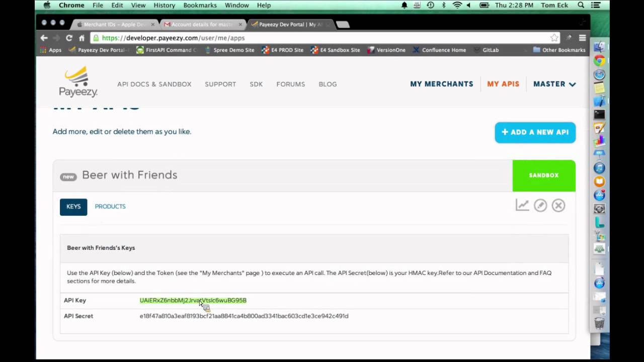Open iBooks from the dock
The image size is (644, 362).
(x=599, y=182)
